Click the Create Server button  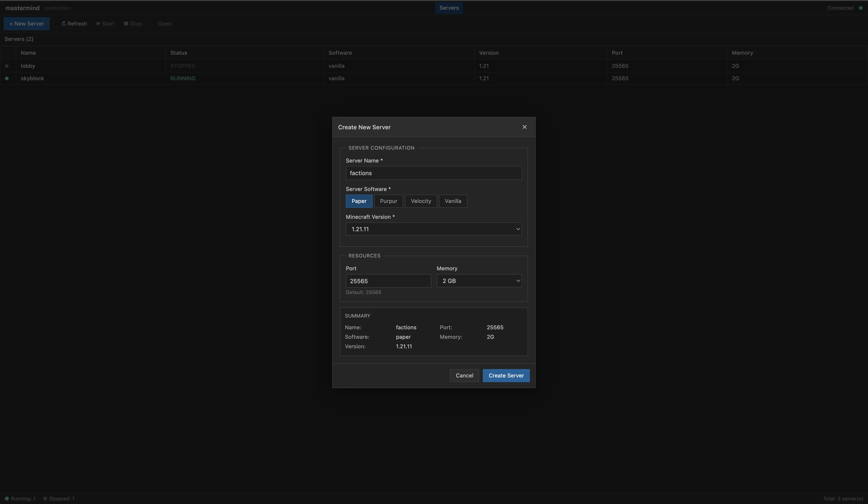click(x=506, y=375)
